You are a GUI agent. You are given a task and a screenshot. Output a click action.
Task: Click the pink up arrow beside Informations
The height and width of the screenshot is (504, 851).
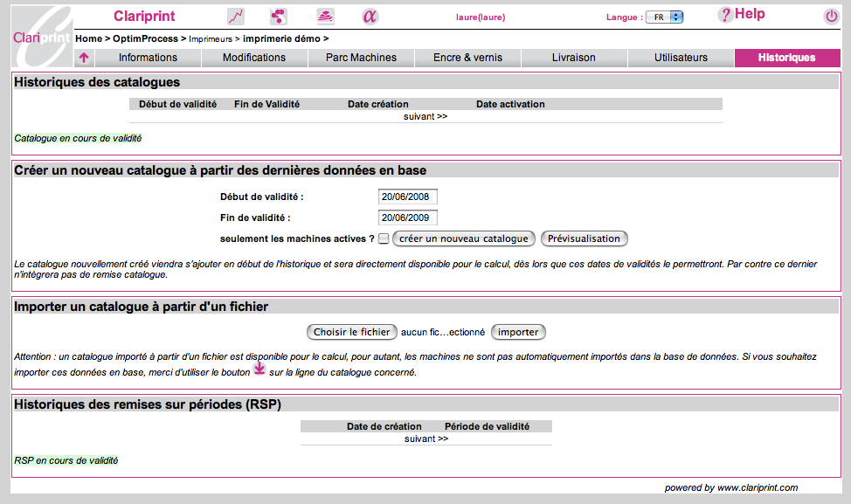pos(84,59)
